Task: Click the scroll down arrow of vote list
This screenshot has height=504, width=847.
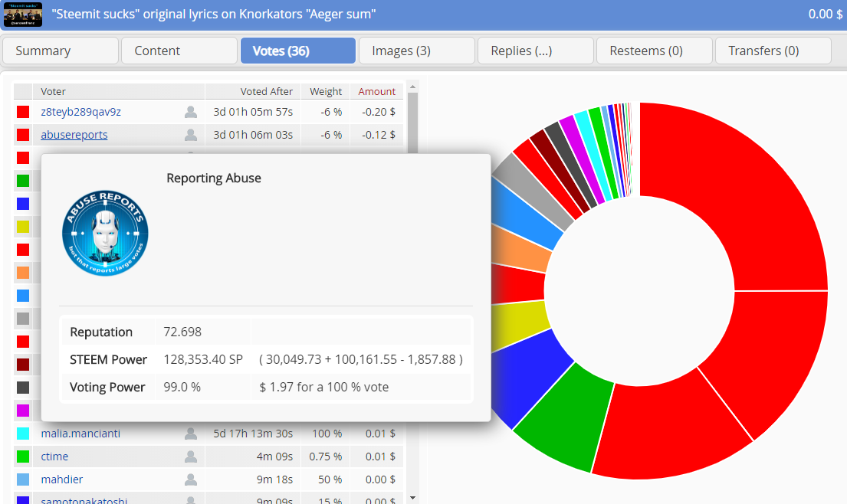Action: [412, 498]
